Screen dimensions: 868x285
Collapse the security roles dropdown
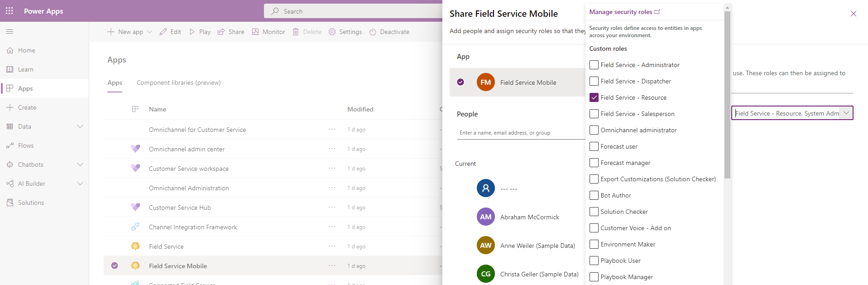point(846,113)
